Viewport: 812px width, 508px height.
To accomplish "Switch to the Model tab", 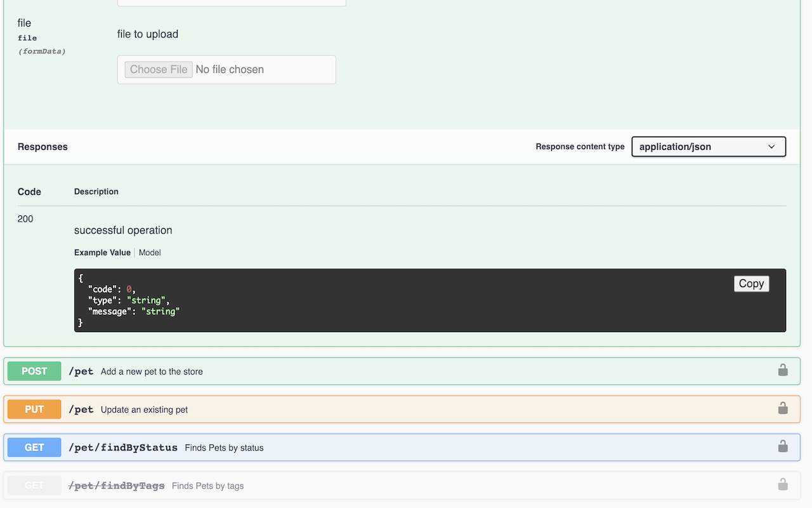I will [150, 253].
